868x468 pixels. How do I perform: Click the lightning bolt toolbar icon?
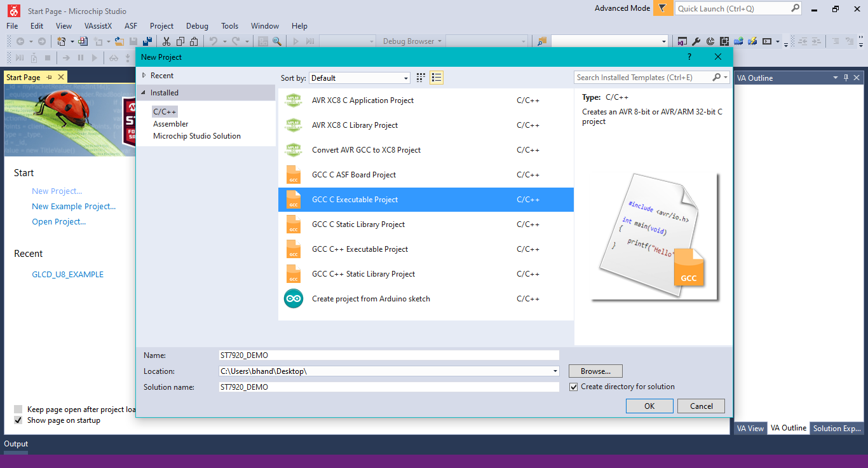tap(753, 41)
